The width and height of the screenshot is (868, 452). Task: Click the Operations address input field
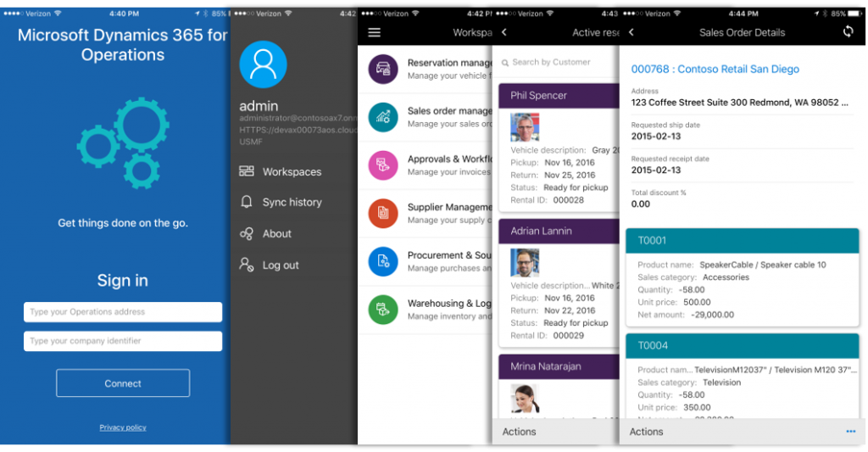click(123, 312)
